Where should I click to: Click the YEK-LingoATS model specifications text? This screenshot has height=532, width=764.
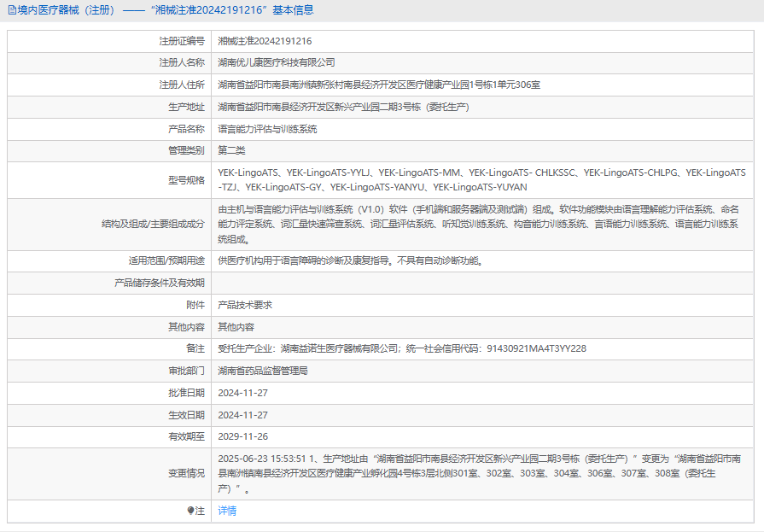[482, 180]
